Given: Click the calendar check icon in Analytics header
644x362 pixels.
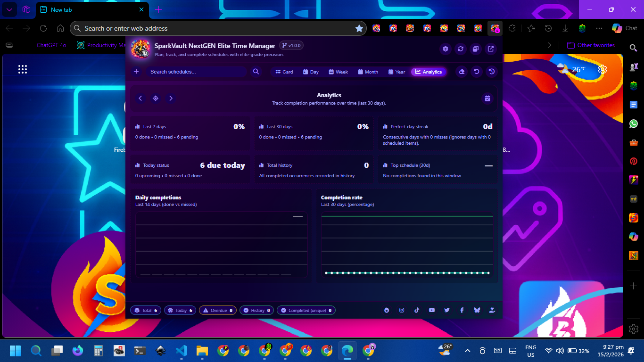Looking at the screenshot, I should (x=487, y=99).
